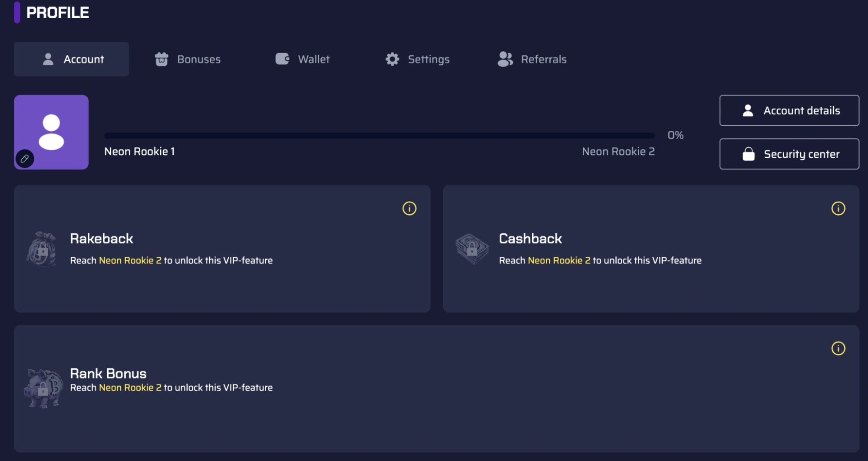Viewport: 868px width, 461px height.
Task: Click Neon Rookie 2 link under Rank Bonus
Action: (x=130, y=388)
